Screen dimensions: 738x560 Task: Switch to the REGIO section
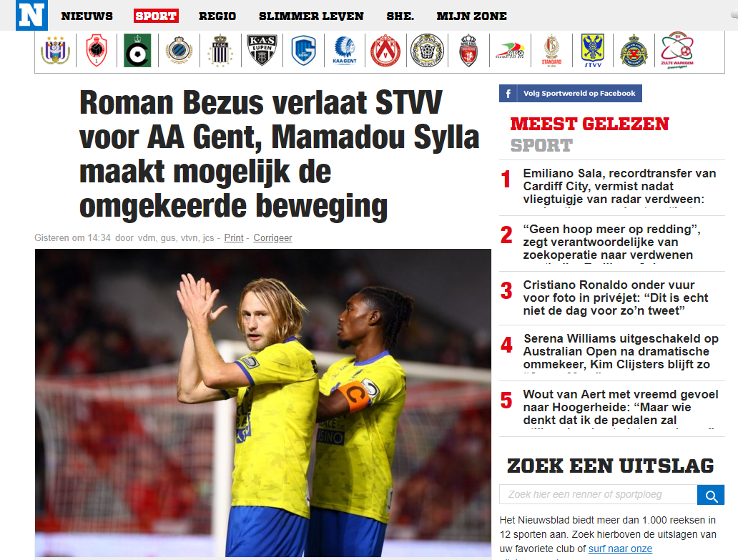(217, 16)
